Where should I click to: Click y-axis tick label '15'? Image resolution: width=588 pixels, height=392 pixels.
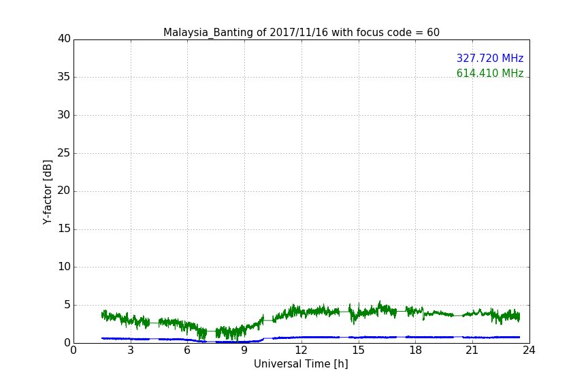64,229
